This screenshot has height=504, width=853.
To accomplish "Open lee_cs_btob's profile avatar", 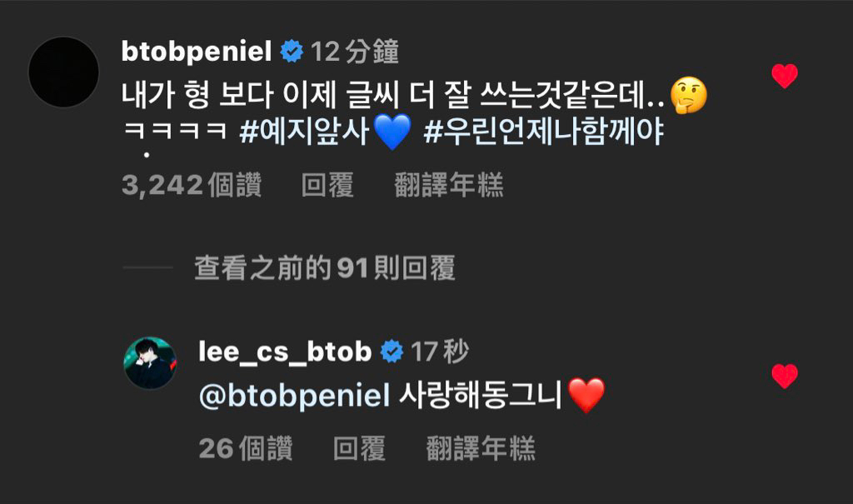I will pyautogui.click(x=150, y=363).
